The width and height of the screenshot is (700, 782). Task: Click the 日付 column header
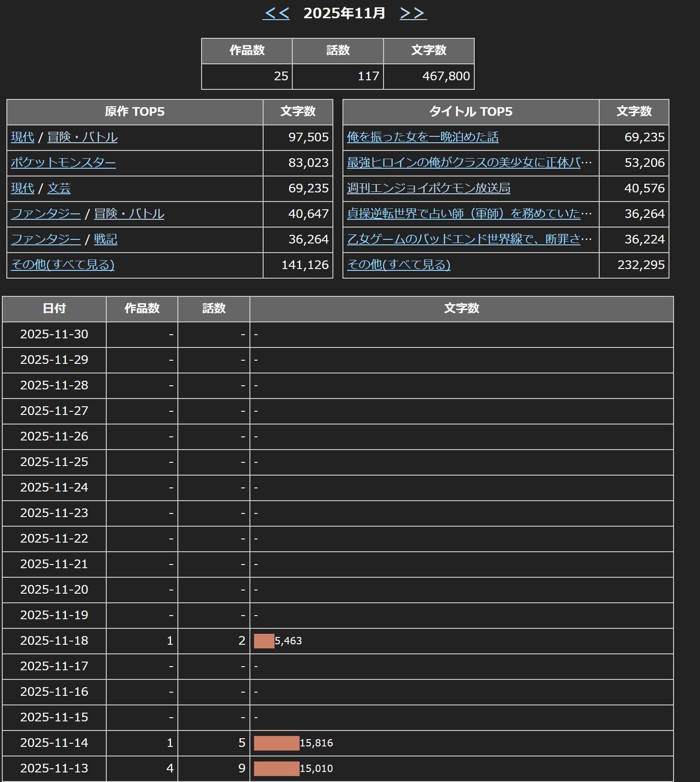(54, 309)
